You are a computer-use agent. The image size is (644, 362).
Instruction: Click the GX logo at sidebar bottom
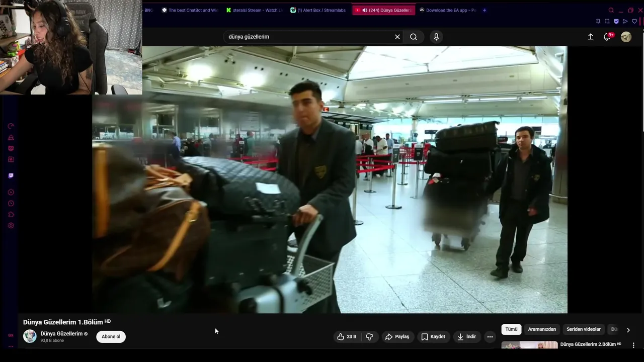(11, 335)
